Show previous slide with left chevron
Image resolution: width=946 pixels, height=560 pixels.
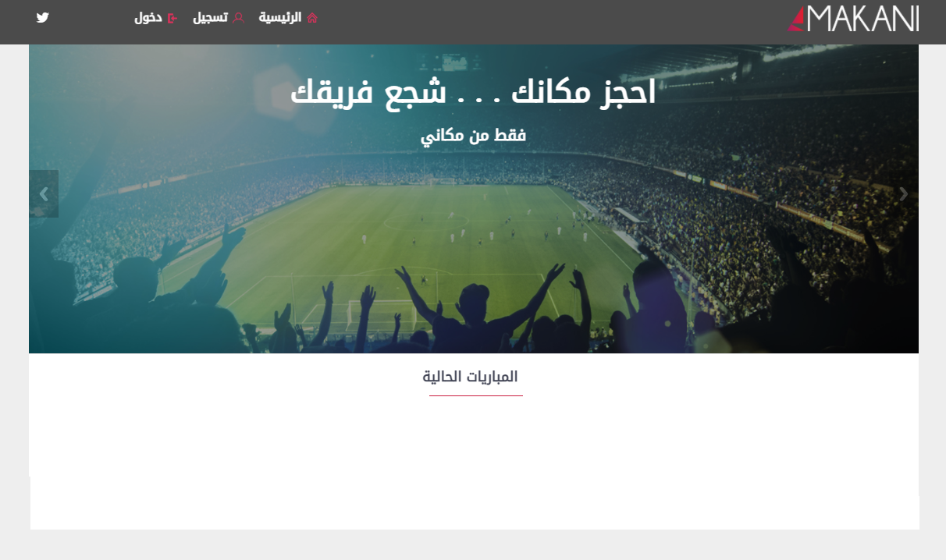point(44,193)
